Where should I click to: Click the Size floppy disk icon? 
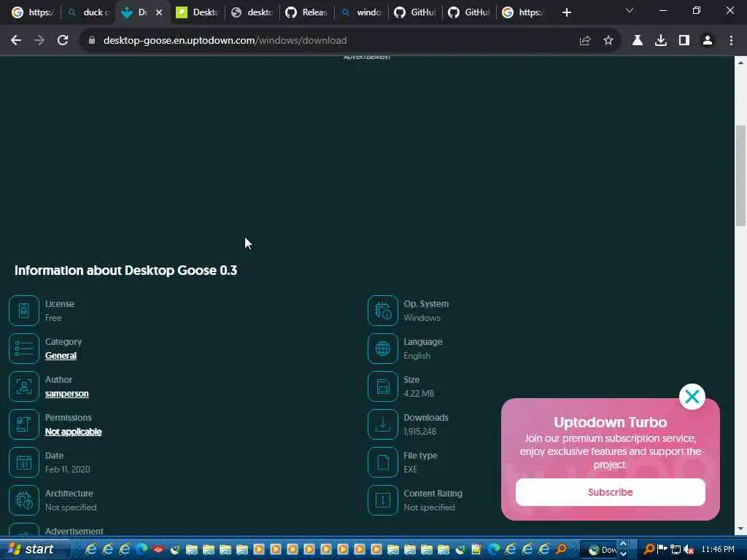[382, 386]
